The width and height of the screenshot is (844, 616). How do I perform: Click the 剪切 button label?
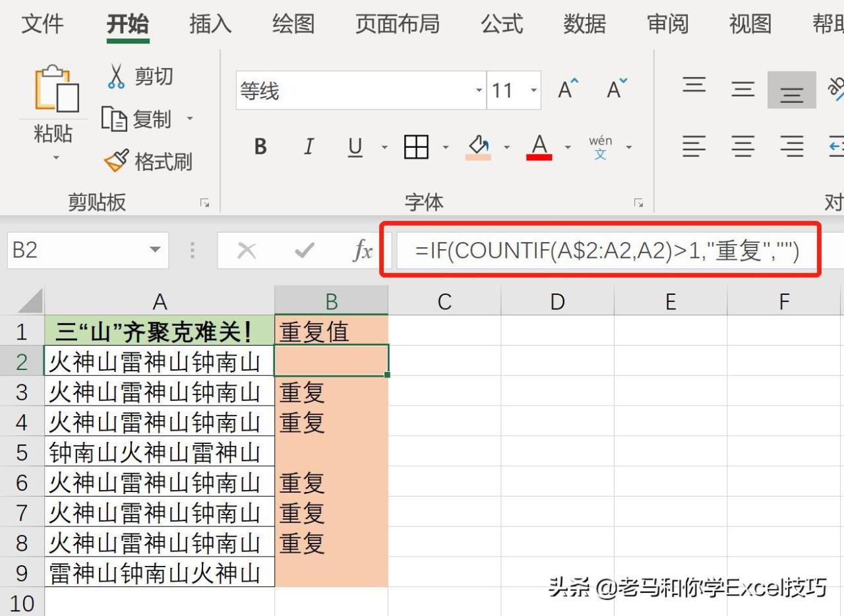pyautogui.click(x=154, y=77)
